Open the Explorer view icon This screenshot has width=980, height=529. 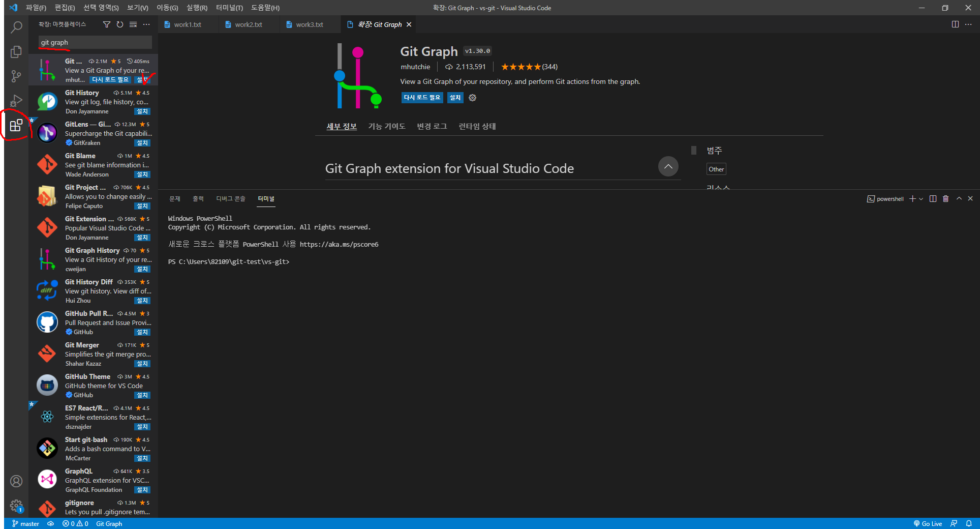(x=16, y=52)
